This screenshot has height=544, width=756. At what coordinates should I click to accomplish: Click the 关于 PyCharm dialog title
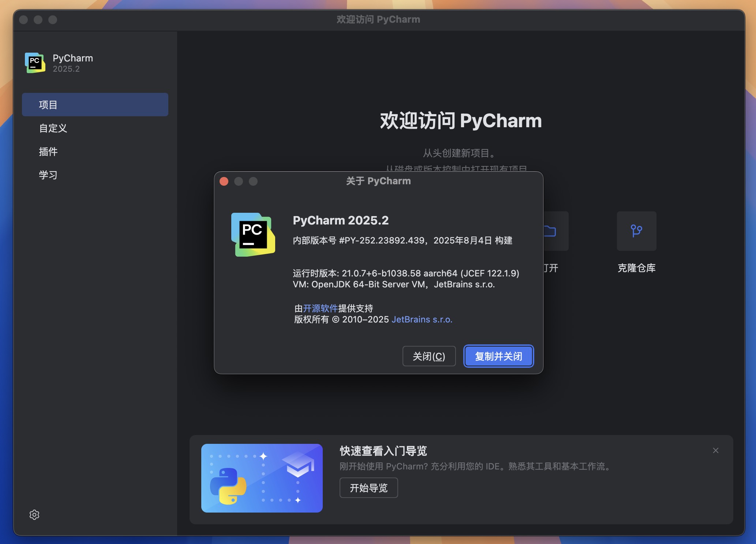[378, 181]
